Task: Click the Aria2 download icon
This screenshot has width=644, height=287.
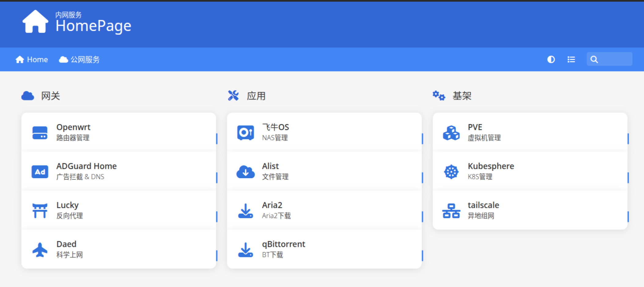Action: [x=245, y=211]
